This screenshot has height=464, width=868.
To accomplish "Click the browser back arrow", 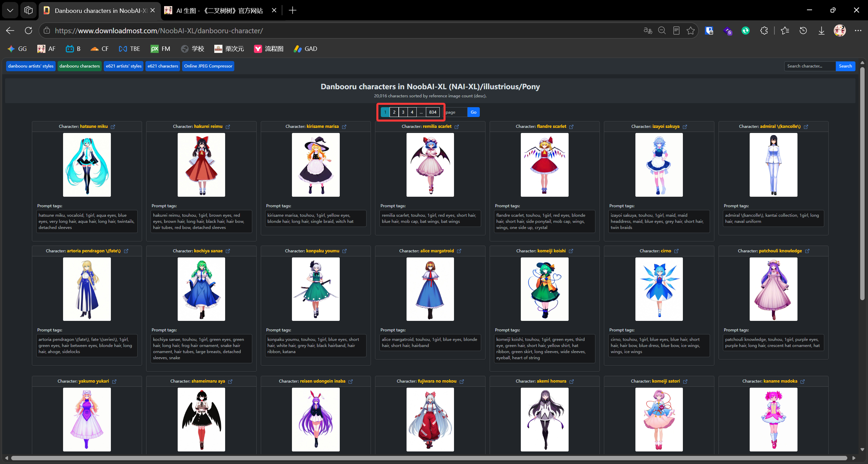I will tap(10, 31).
